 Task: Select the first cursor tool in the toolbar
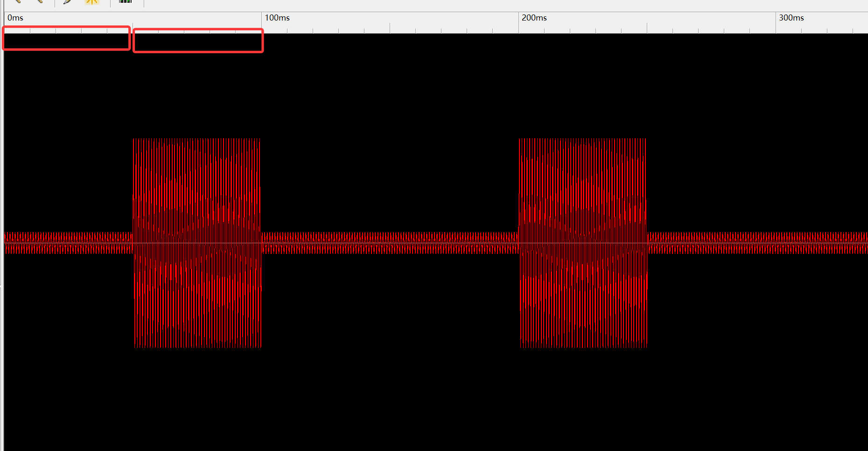click(19, 2)
